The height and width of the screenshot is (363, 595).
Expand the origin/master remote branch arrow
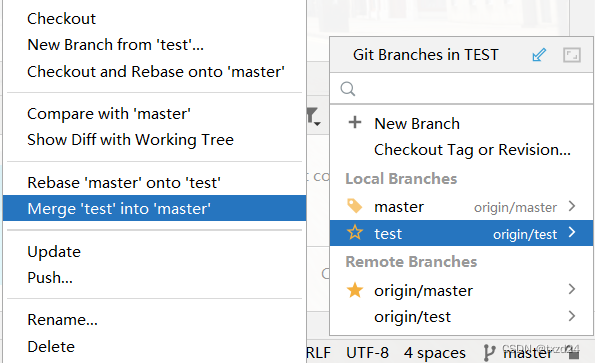572,289
